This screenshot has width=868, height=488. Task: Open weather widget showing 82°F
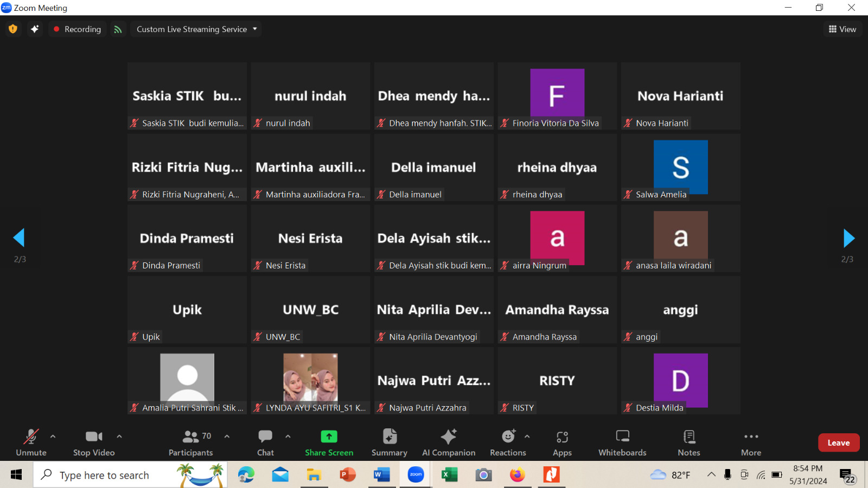point(671,475)
